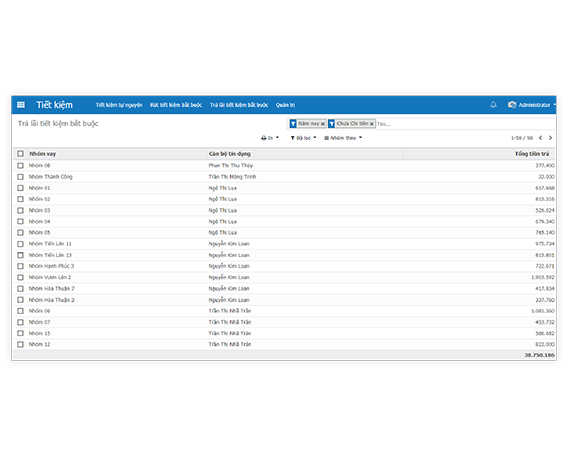The image size is (570, 458).
Task: Sort by 'Nhóm vay' column header
Action: (43, 154)
